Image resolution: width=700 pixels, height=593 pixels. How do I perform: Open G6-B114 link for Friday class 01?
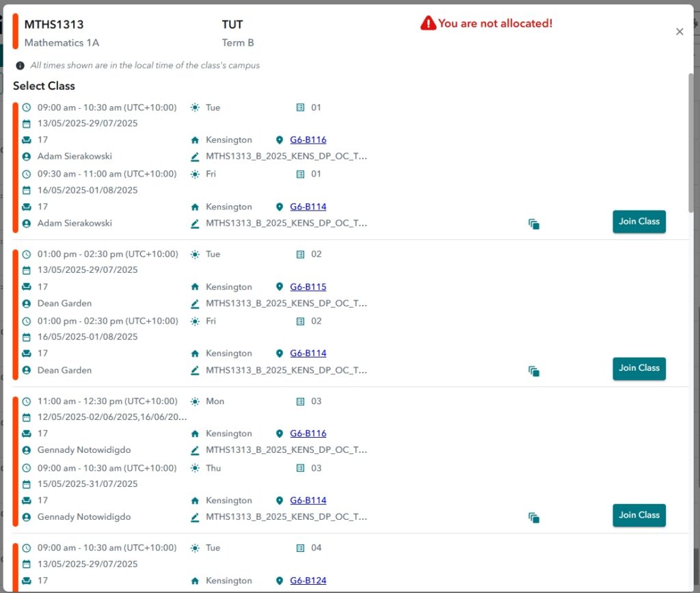tap(308, 207)
